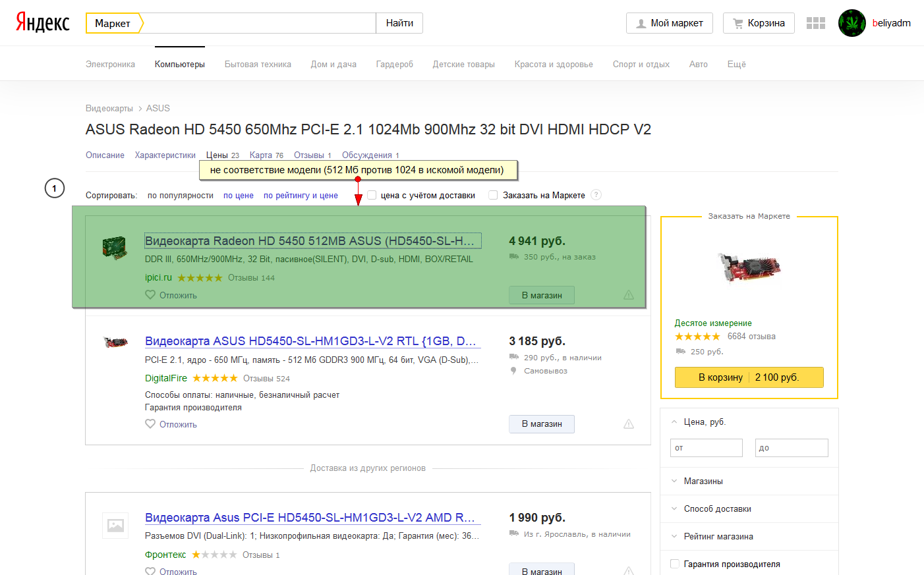Viewport: 924px width, 575px height.
Task: Enable the цена с учётом доставки checkbox
Action: pos(372,195)
